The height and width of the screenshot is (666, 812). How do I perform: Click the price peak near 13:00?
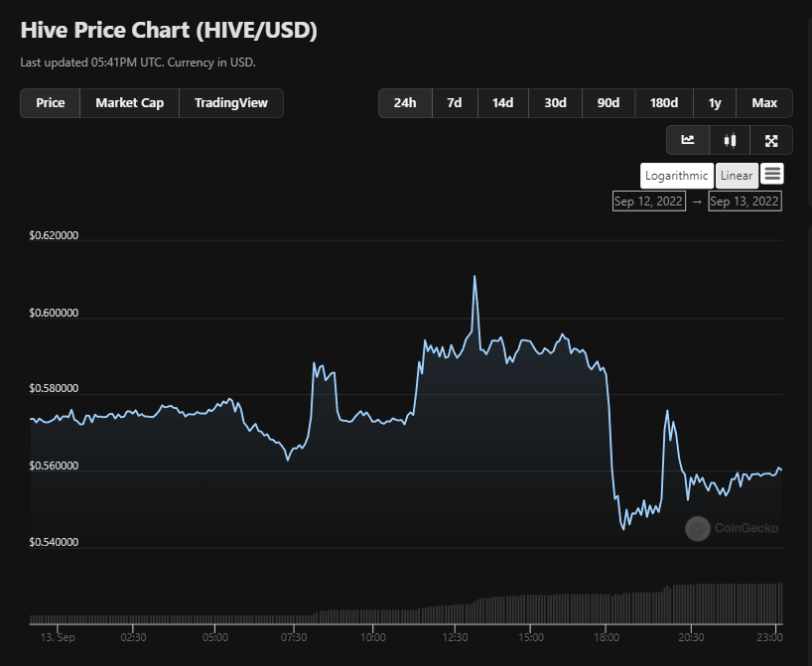tap(474, 277)
